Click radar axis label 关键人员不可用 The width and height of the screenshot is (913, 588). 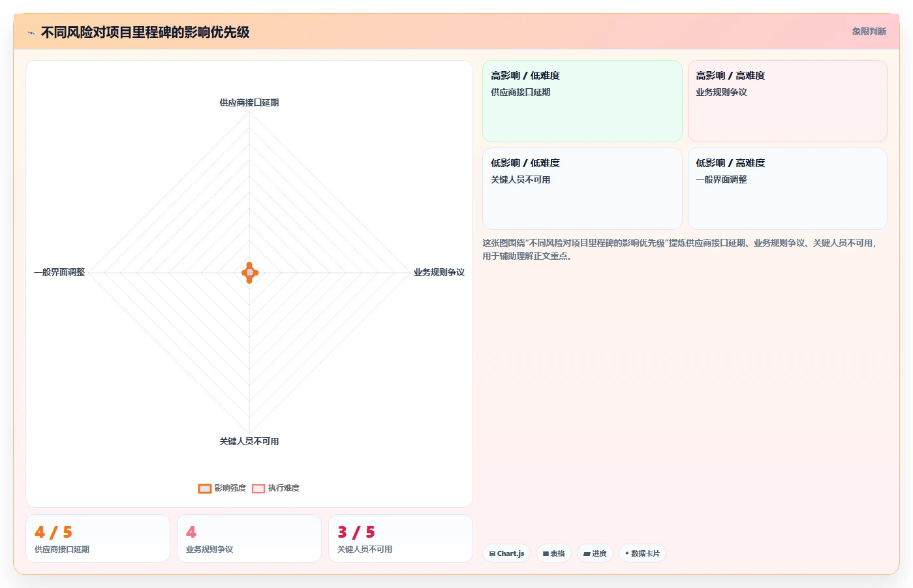coord(249,442)
